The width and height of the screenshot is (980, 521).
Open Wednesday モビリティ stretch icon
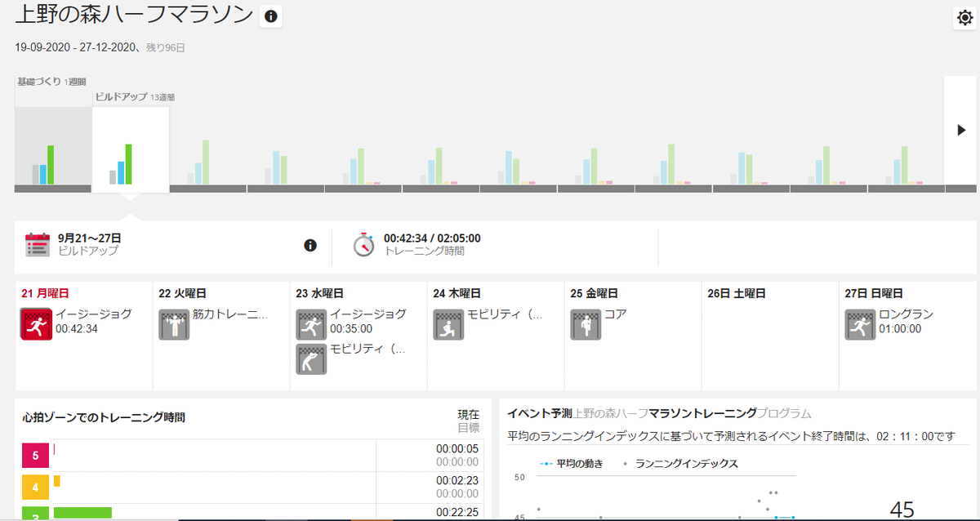(311, 358)
